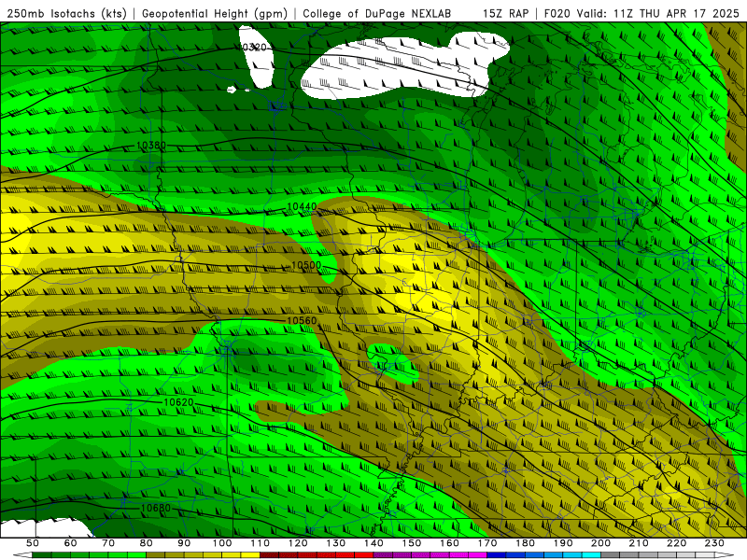Click the '250mb Isotachs (kts)' title text
This screenshot has width=747, height=560.
coord(67,13)
